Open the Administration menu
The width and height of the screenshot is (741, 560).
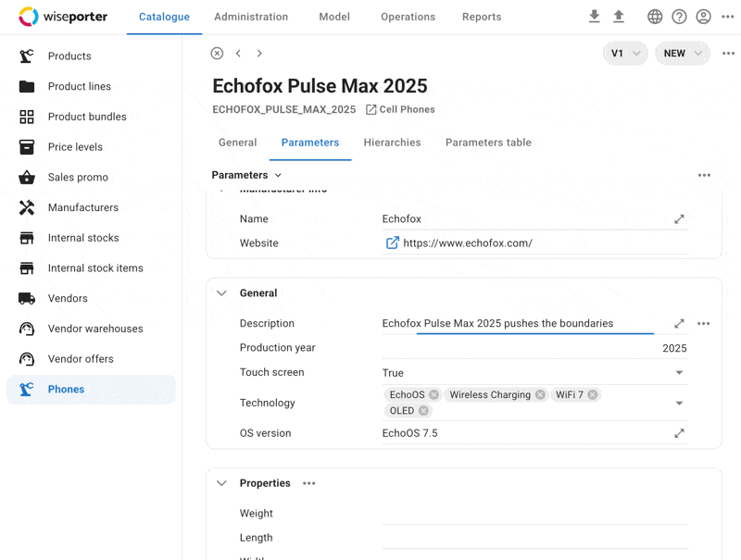[251, 17]
